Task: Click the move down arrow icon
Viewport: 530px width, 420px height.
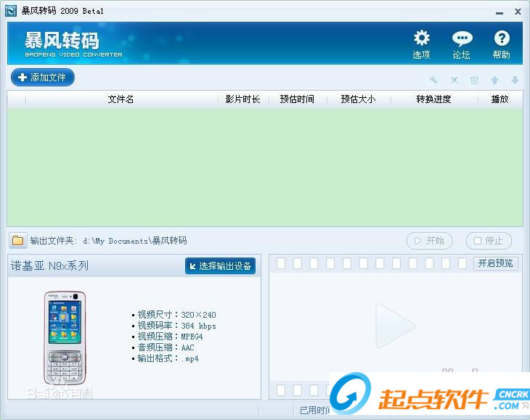Action: [515, 80]
